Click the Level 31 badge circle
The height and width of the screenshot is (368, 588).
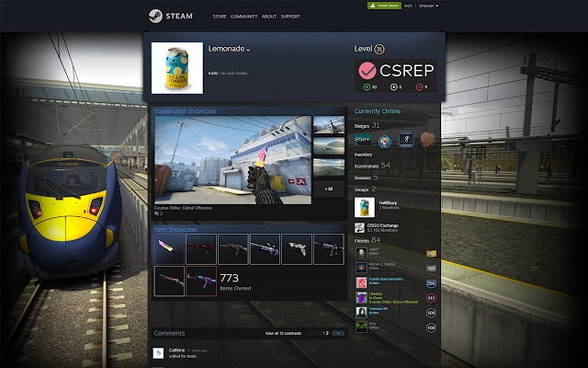click(379, 49)
